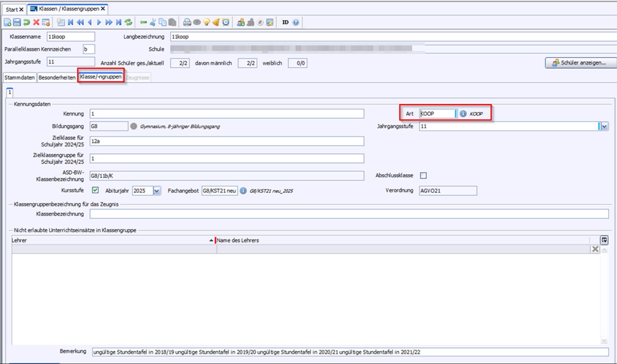Screen dimensions: 617x364
Task: Click the Schüler anzeigen button
Action: (580, 63)
